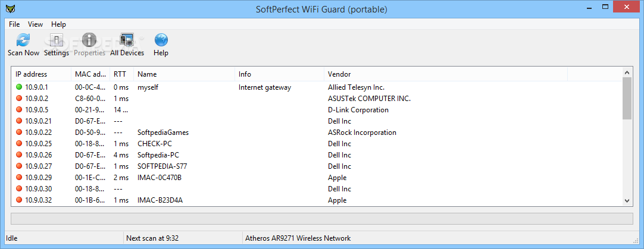Sort by the Vendor column header

point(446,74)
